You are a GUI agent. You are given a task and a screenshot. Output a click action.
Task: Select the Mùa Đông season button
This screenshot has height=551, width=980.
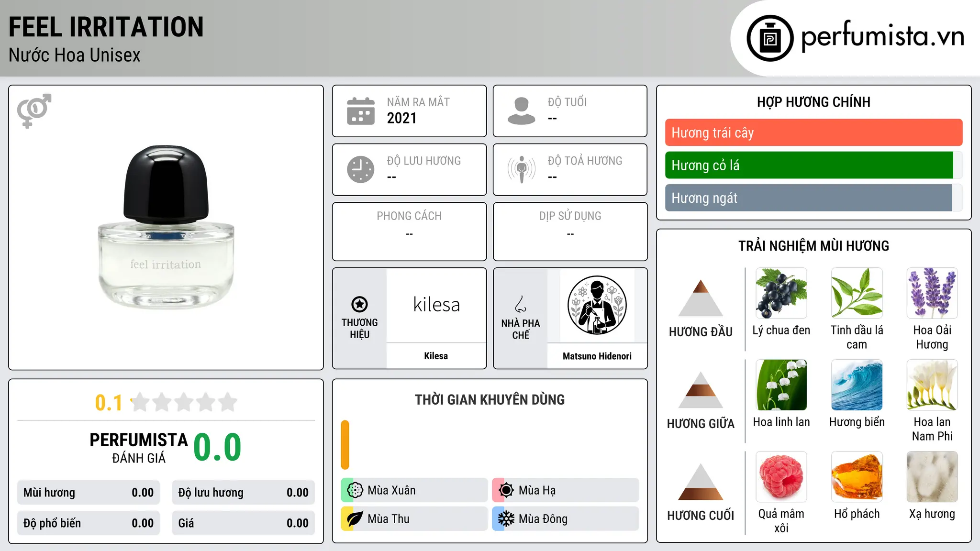(565, 519)
